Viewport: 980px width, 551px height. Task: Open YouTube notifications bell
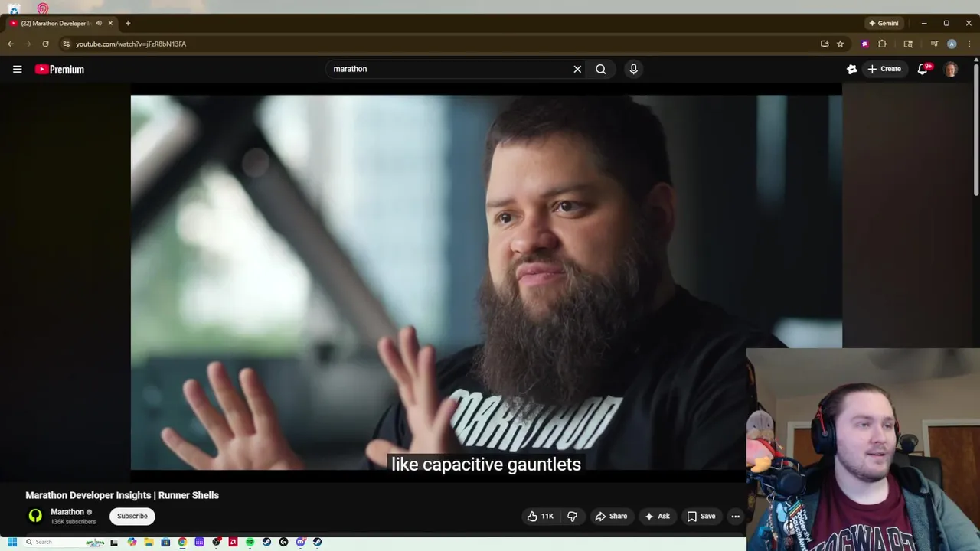point(923,69)
